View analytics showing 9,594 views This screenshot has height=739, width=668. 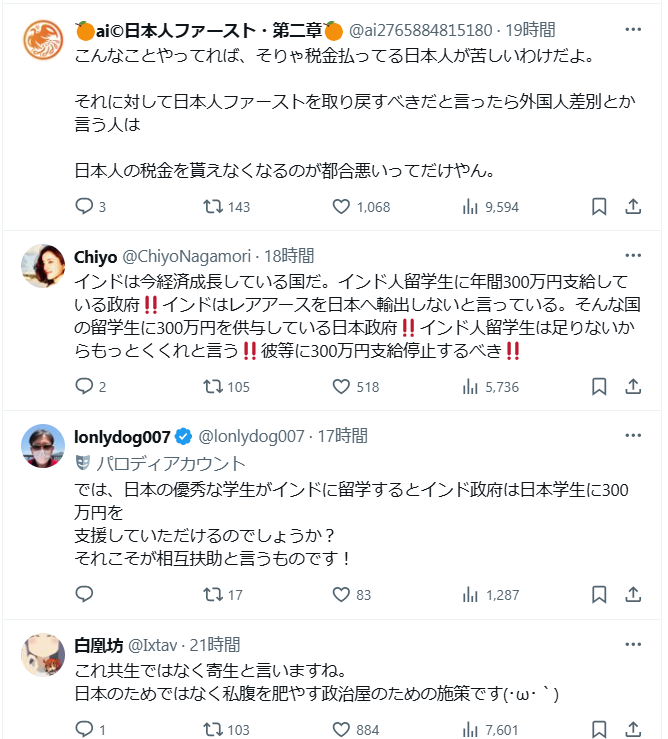pyautogui.click(x=470, y=207)
